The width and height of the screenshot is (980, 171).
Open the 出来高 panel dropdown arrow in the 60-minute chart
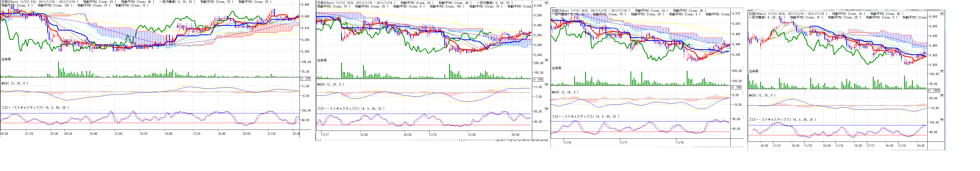tap(942, 71)
